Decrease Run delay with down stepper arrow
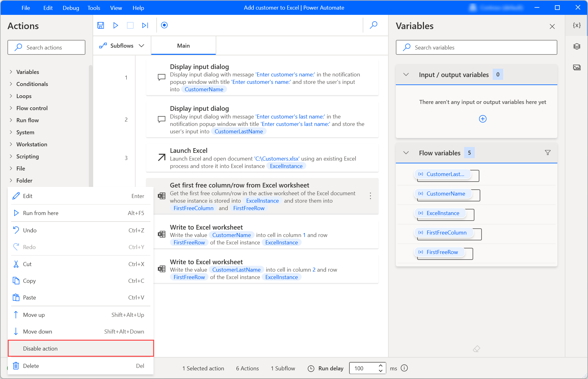 [x=381, y=371]
